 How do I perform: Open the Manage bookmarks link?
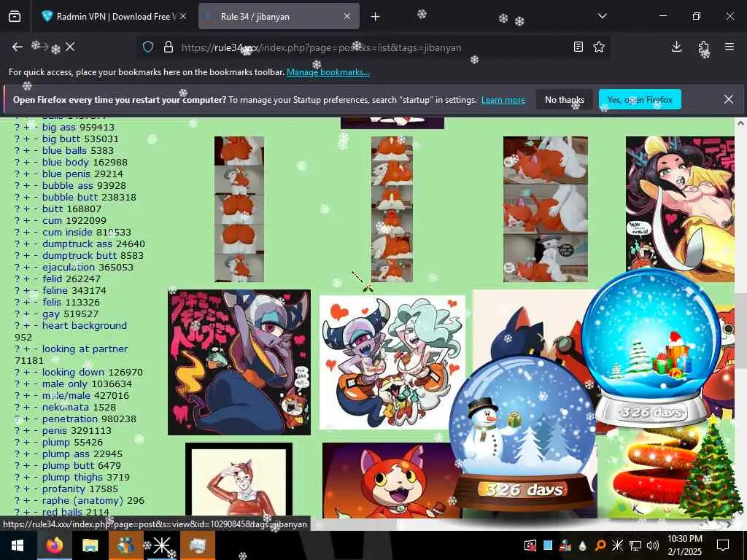[328, 72]
